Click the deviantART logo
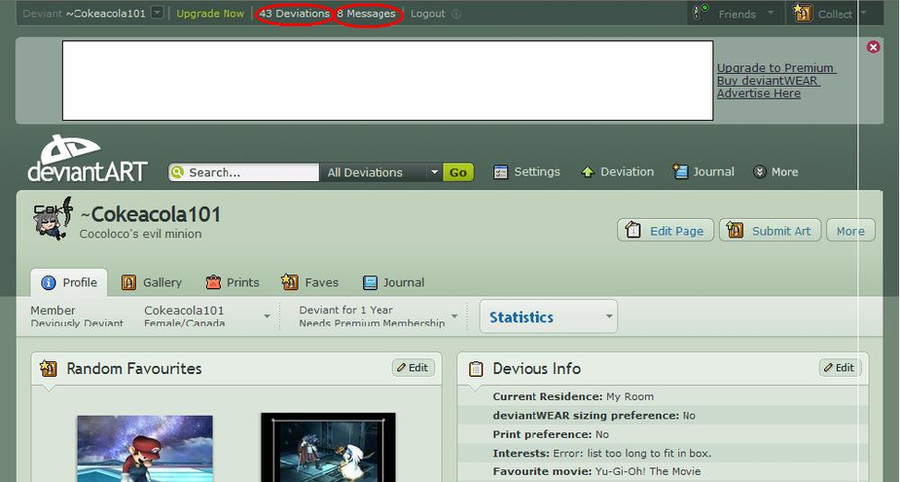Image resolution: width=900 pixels, height=482 pixels. pyautogui.click(x=87, y=159)
